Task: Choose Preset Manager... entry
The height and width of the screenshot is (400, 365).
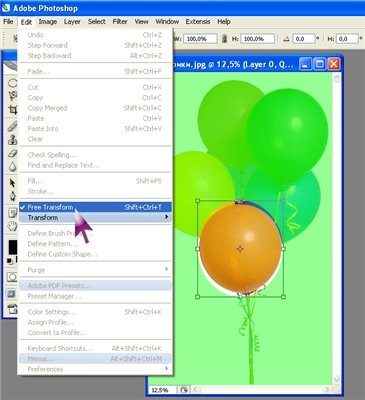Action: [95, 296]
